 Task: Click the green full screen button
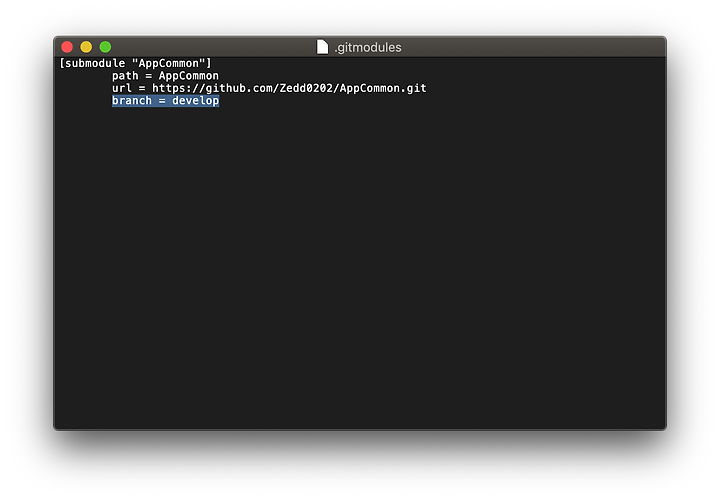[105, 47]
